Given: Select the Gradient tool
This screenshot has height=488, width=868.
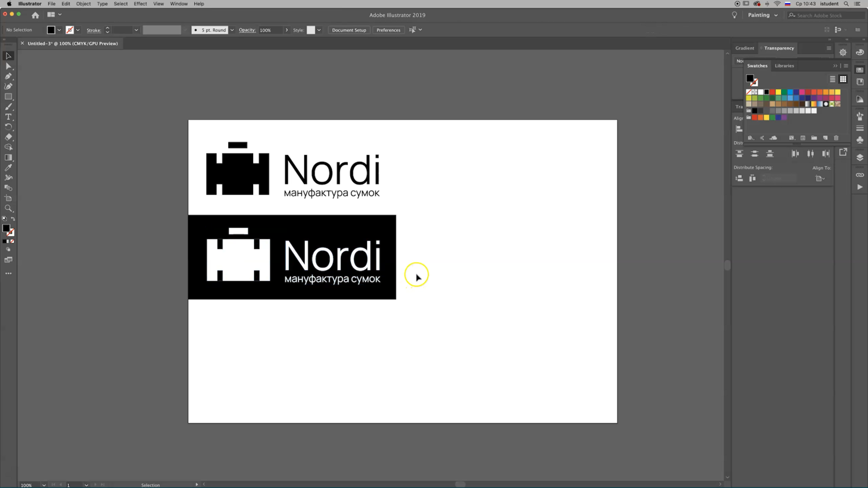Looking at the screenshot, I should (x=8, y=158).
